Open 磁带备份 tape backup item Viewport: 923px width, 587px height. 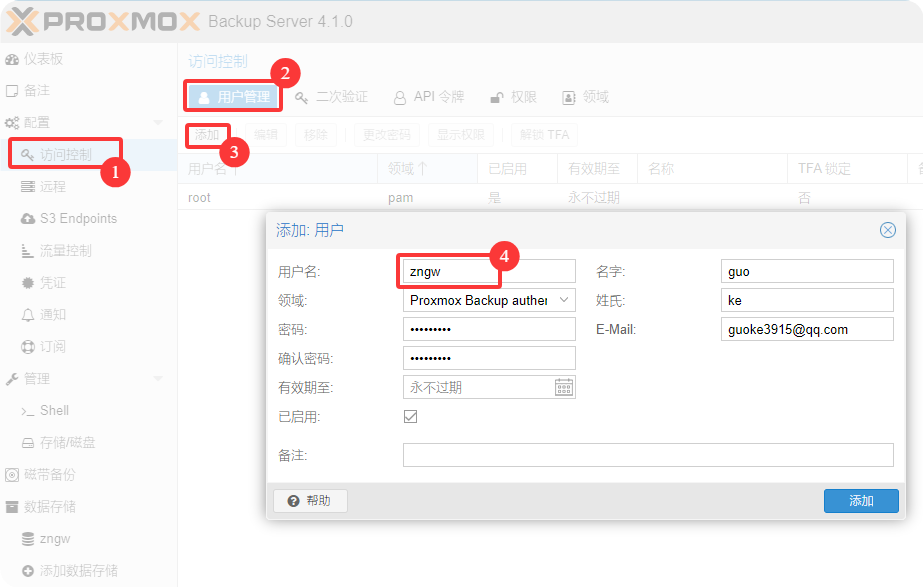click(x=12, y=475)
